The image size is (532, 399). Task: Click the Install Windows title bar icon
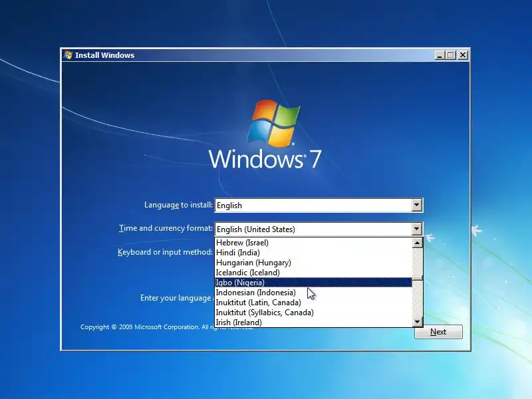point(68,55)
